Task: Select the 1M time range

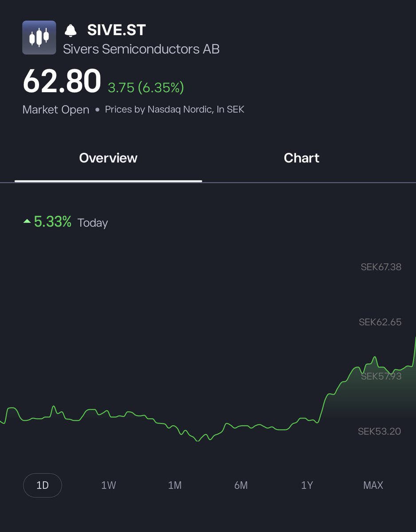Action: [175, 485]
